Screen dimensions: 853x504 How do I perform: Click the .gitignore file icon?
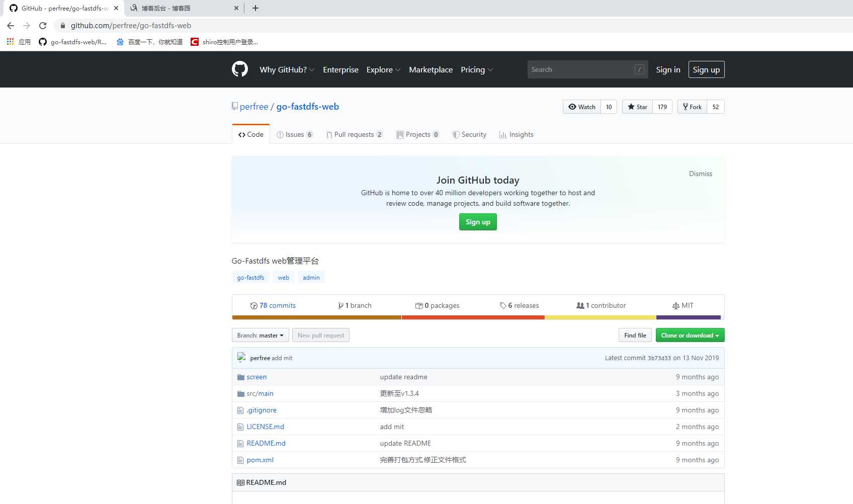pos(240,410)
